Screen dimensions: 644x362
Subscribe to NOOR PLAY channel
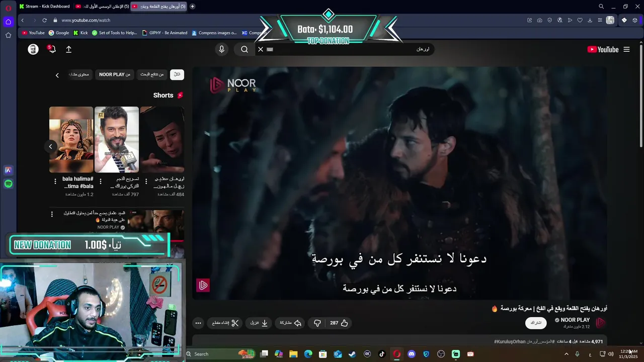point(536,323)
